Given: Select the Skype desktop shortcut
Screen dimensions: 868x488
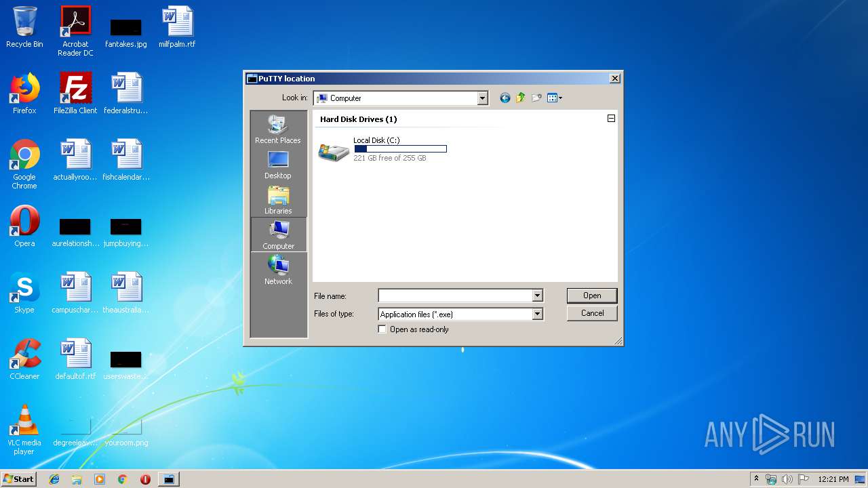Looking at the screenshot, I should pos(24,293).
